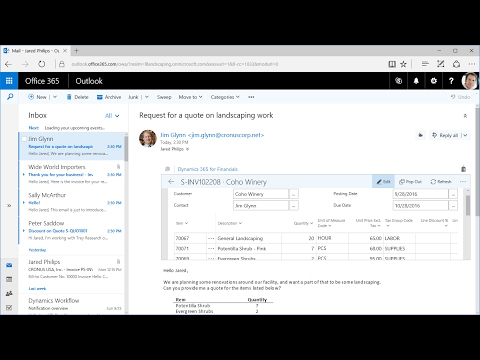Click Archive in the toolbar

pyautogui.click(x=109, y=97)
